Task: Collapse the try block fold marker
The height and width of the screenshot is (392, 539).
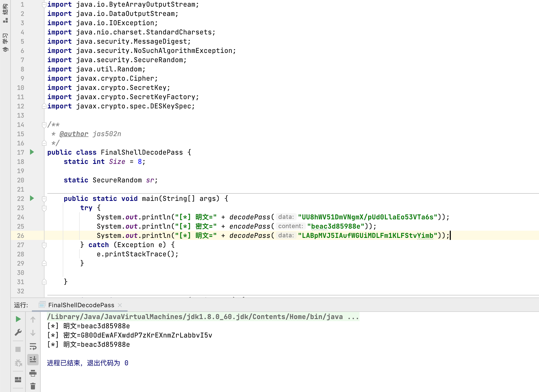Action: [44, 208]
